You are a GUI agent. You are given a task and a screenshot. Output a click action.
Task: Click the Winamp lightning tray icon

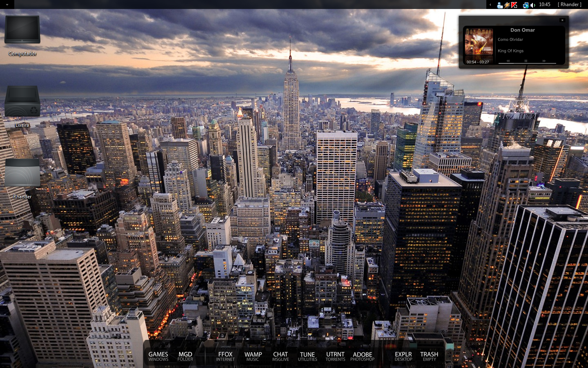pos(507,5)
